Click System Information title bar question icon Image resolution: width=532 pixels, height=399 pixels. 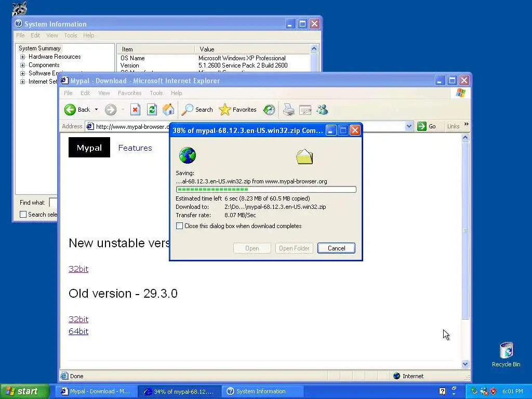pyautogui.click(x=19, y=24)
